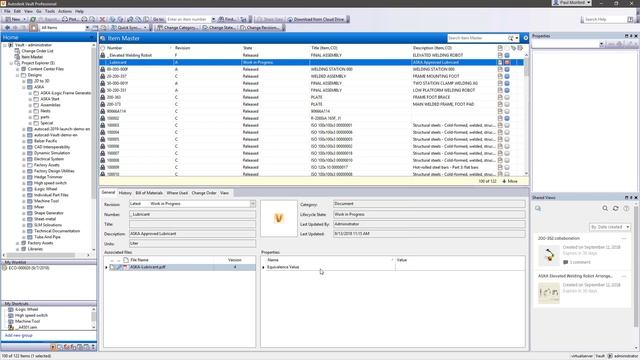640x360 pixels.
Task: Collapse the ASKA folder in tree
Action: point(24,87)
